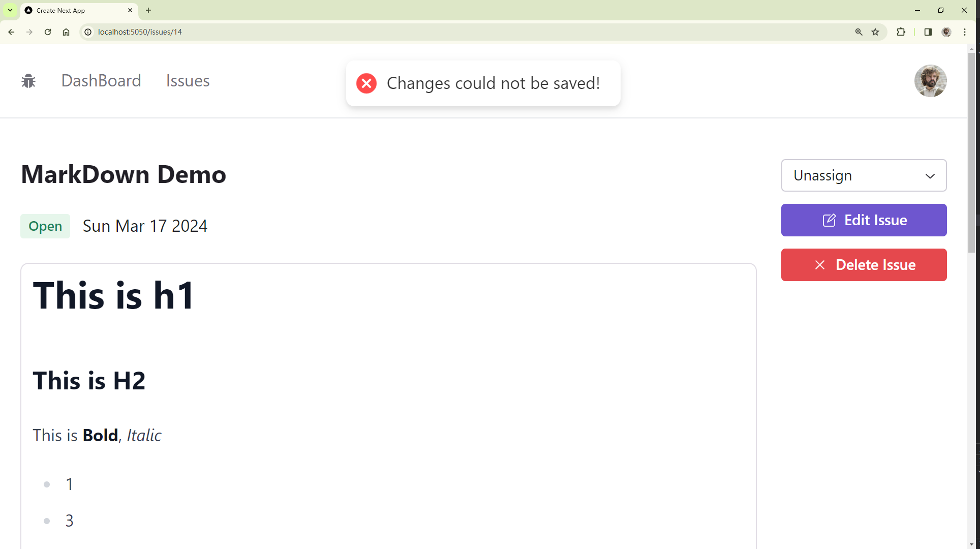Click the browser extensions icon
The height and width of the screenshot is (549, 980).
click(x=901, y=32)
